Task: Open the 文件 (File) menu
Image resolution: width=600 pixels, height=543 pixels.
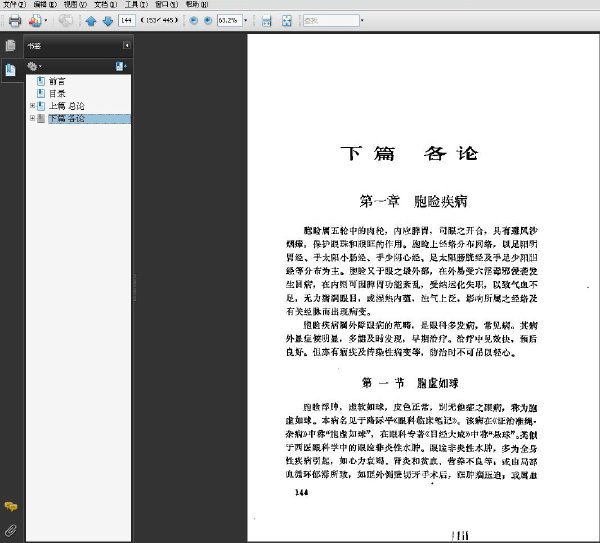Action: click(15, 5)
